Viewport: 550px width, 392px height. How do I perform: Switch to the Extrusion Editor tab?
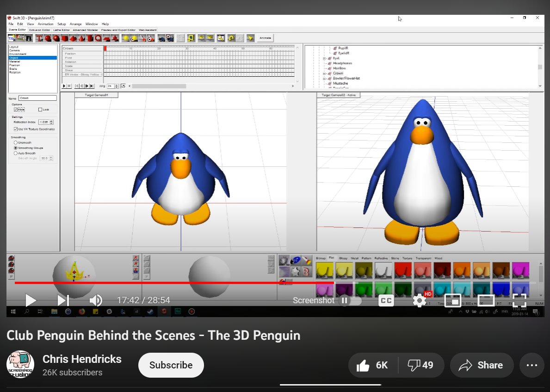click(x=40, y=30)
